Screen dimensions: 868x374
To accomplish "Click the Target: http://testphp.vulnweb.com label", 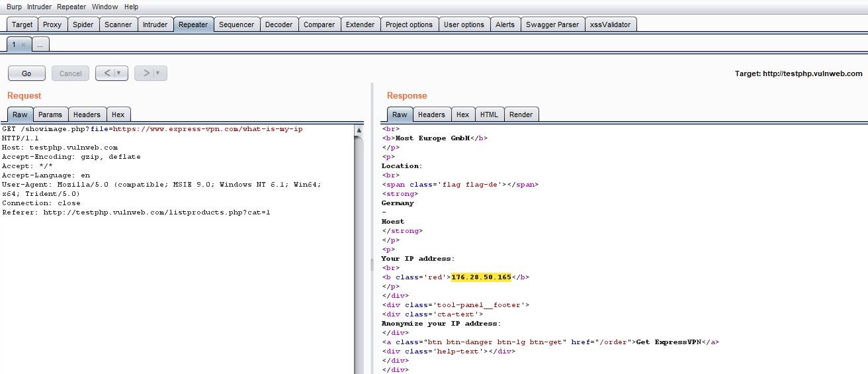I will (x=799, y=73).
